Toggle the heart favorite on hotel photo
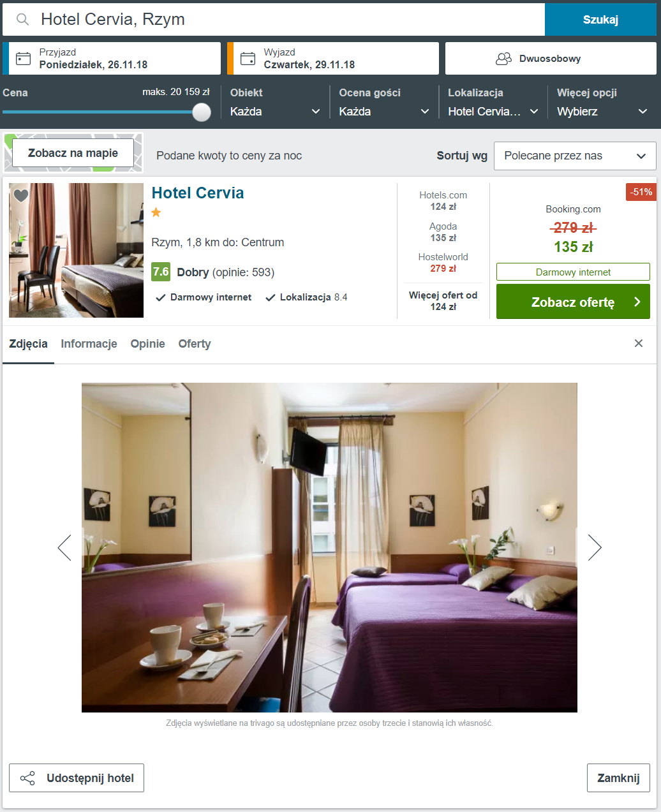Screen dimensions: 661x812 (x=21, y=196)
